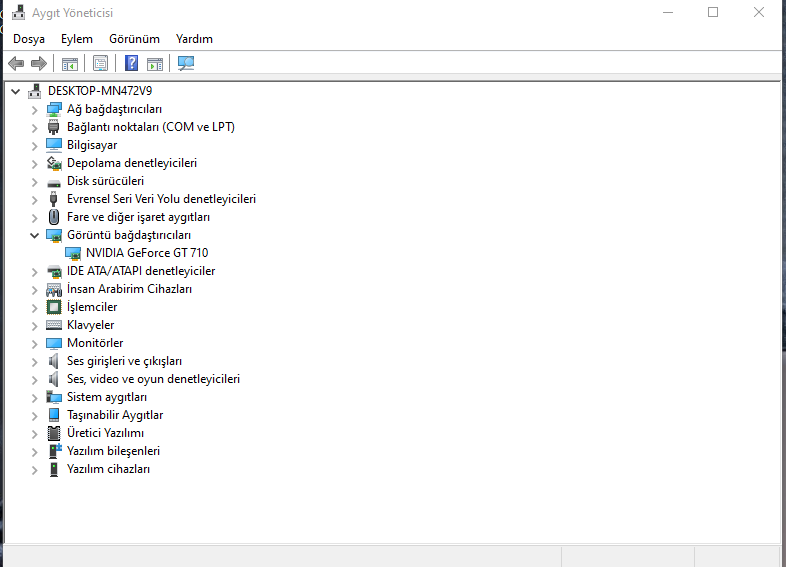The height and width of the screenshot is (567, 786).
Task: Collapse Görüntü bağdaştırıcıları chevron
Action: click(34, 235)
